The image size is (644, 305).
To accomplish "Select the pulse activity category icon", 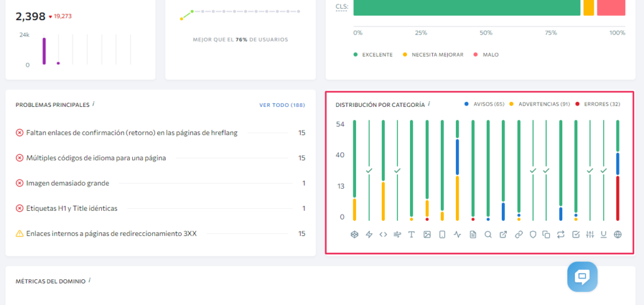I will [458, 235].
